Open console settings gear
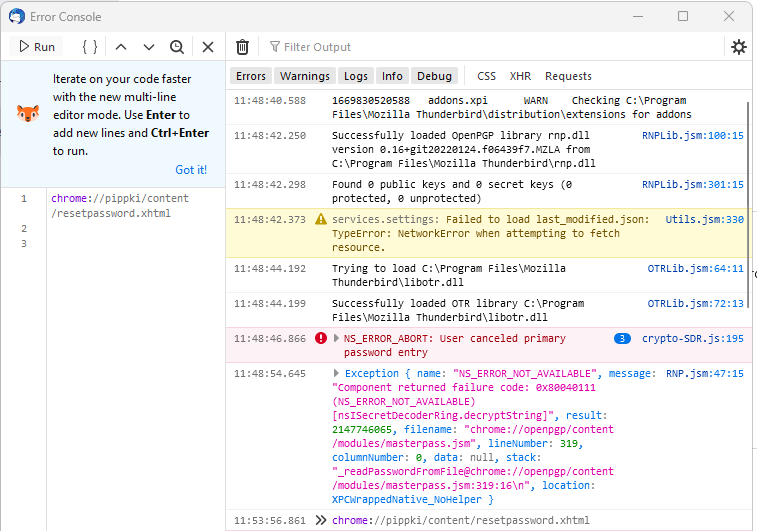This screenshot has width=757, height=531. tap(738, 47)
